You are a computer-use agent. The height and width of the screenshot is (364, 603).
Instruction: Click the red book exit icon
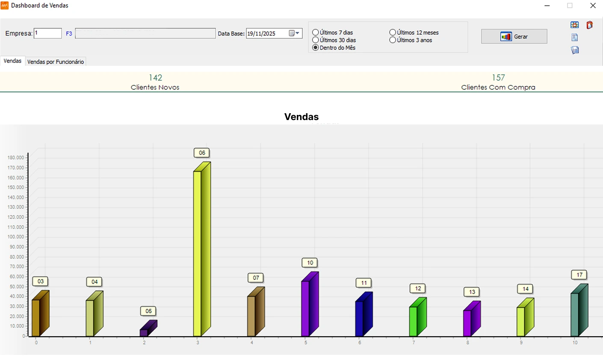[589, 25]
